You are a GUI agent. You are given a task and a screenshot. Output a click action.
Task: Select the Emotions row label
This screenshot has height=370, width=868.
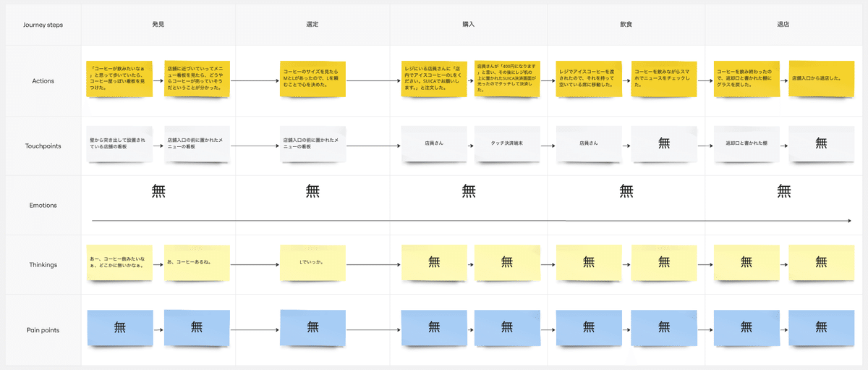click(x=43, y=205)
